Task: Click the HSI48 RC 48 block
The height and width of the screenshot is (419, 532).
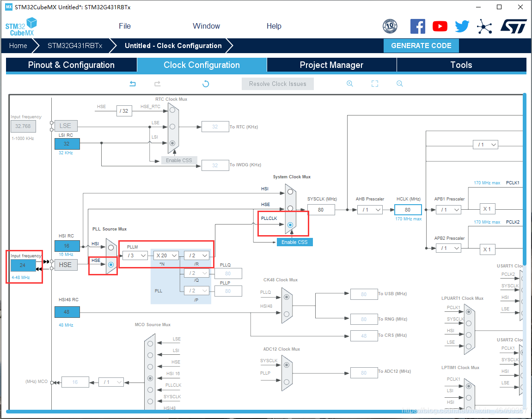Action: pyautogui.click(x=67, y=312)
